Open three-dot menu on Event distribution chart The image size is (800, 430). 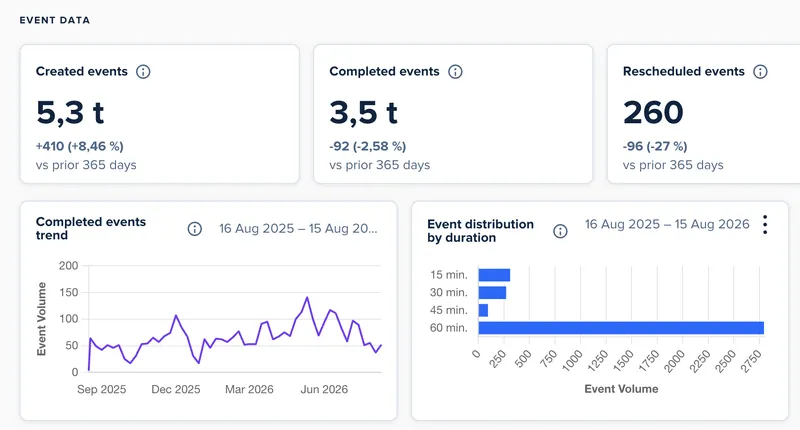tap(765, 224)
